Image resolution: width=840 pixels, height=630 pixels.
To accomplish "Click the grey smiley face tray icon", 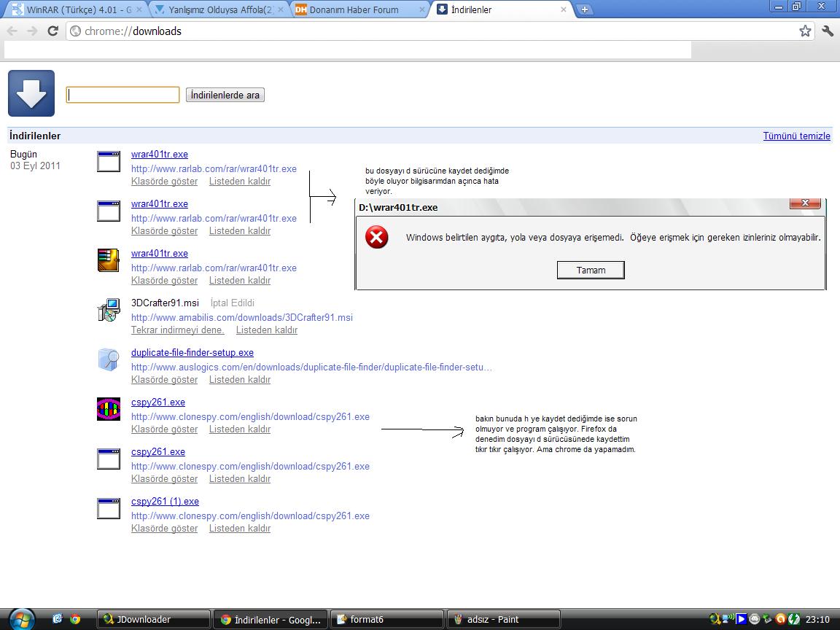I will (754, 619).
